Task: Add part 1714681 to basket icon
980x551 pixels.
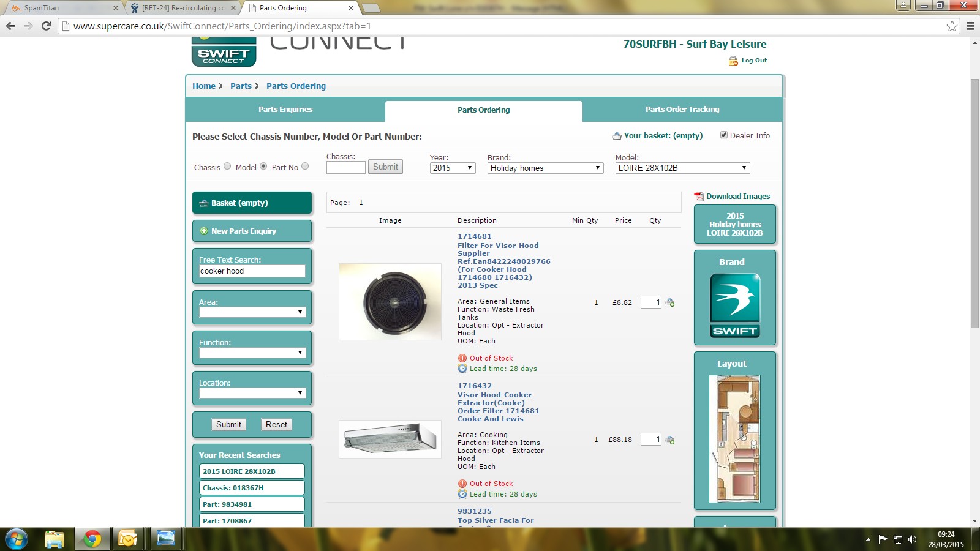Action: pos(670,302)
